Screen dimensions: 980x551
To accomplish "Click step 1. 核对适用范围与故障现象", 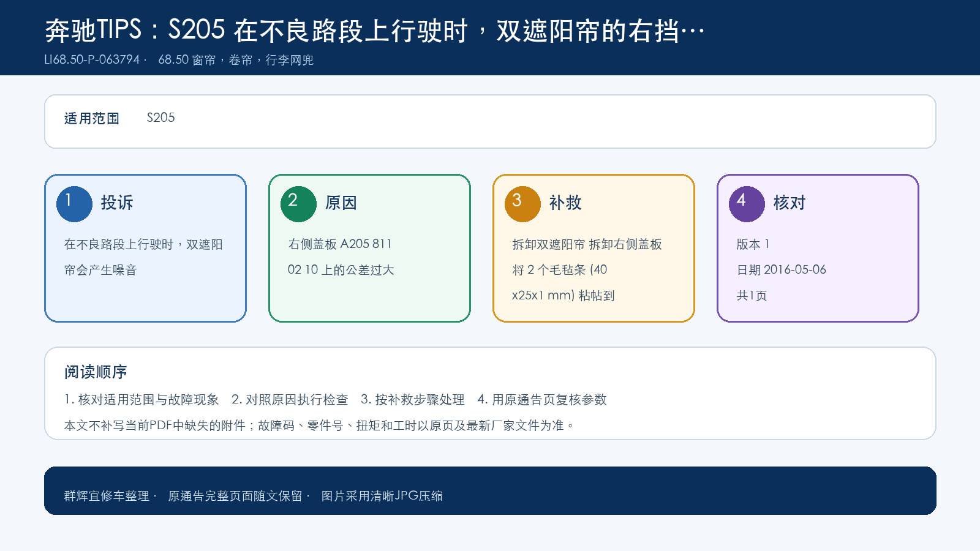I will (141, 400).
